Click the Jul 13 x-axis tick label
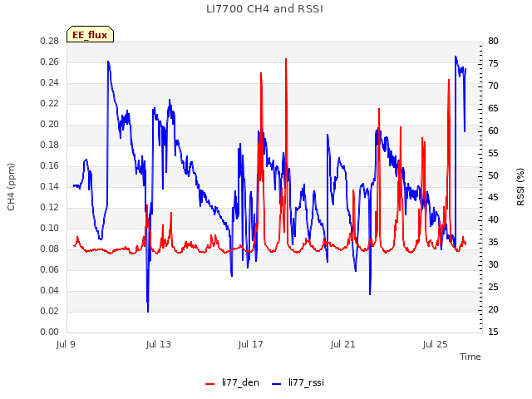This screenshot has height=399, width=532. click(159, 344)
